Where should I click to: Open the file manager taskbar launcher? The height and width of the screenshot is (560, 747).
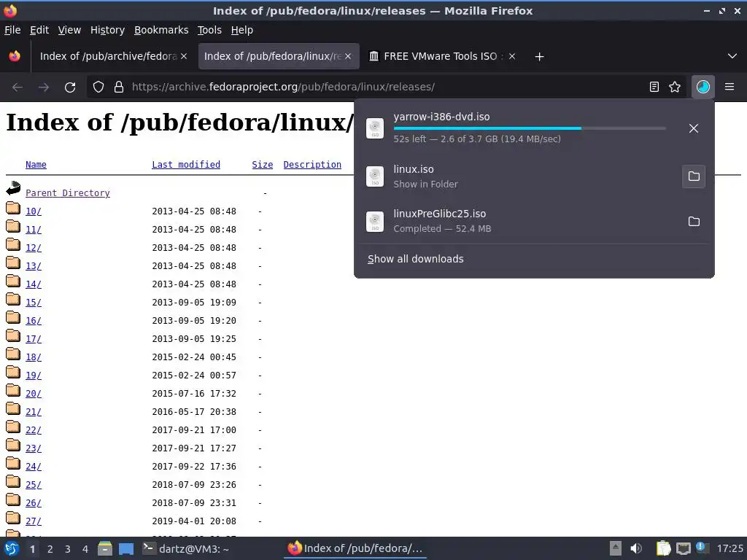coord(105,549)
